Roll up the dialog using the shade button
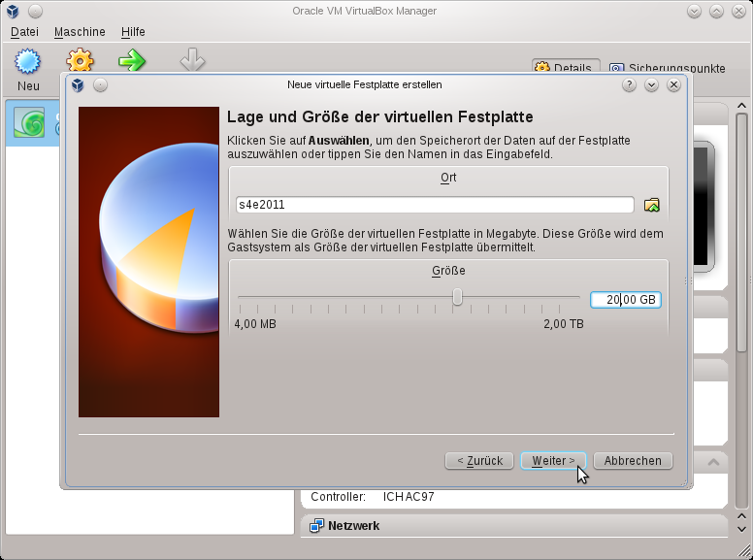Screen dimensions: 753x560 click(652, 85)
